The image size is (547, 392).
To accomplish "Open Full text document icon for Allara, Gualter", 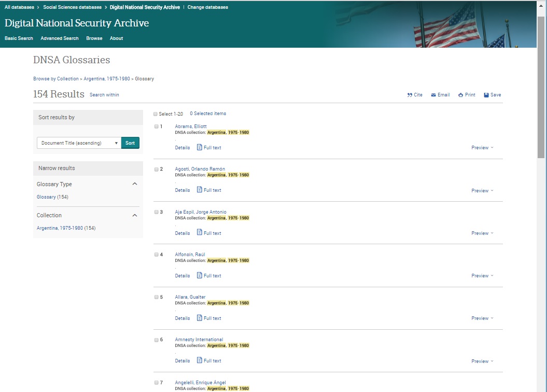I will [199, 318].
